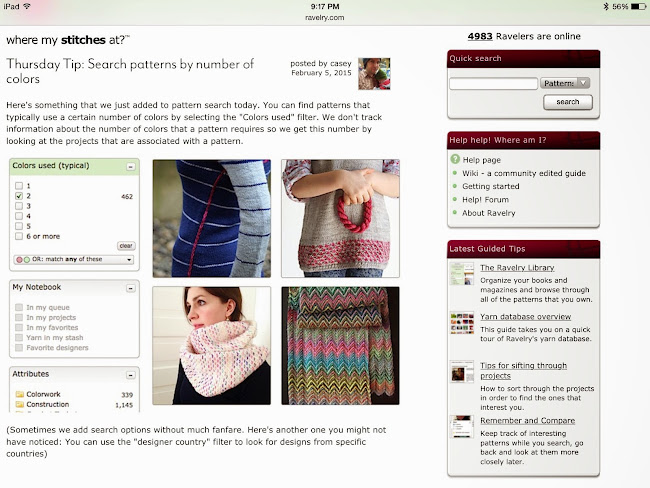The height and width of the screenshot is (488, 650).
Task: Click the Quick search button
Action: (x=568, y=102)
